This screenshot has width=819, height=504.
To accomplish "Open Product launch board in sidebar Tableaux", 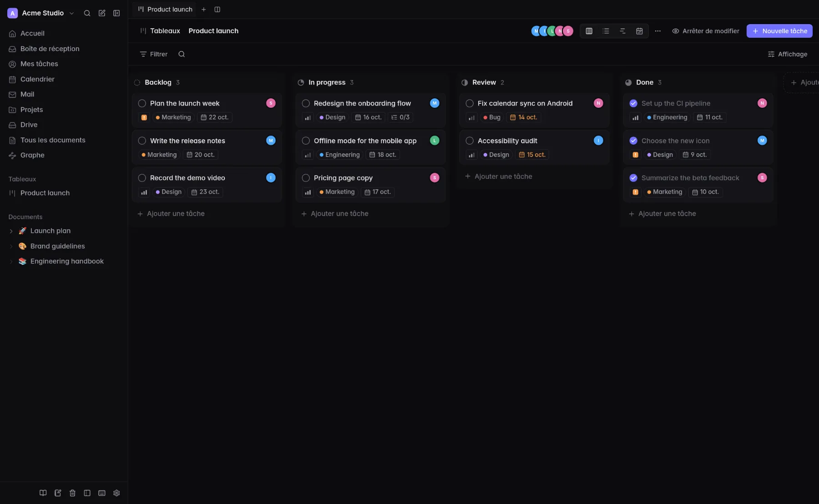I will [x=64, y=193].
